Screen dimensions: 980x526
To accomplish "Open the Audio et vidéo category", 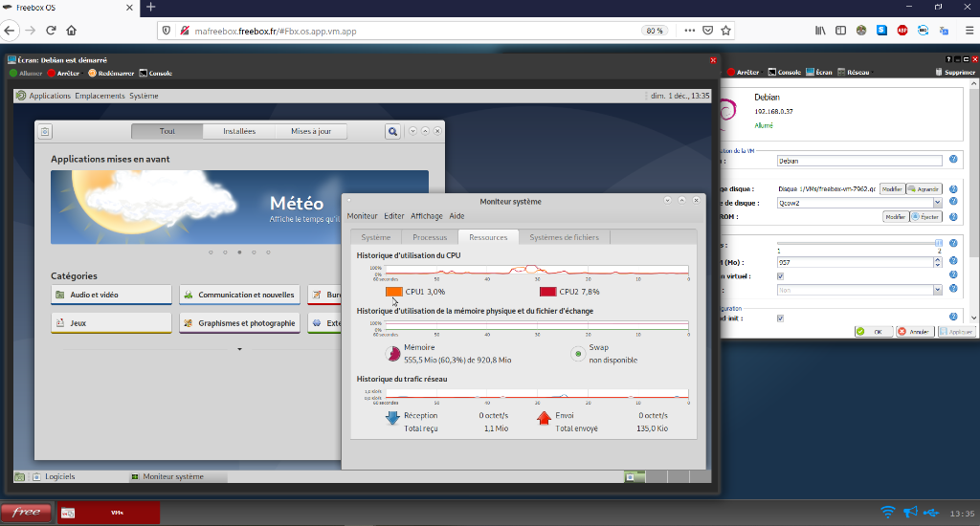I will [x=111, y=295].
